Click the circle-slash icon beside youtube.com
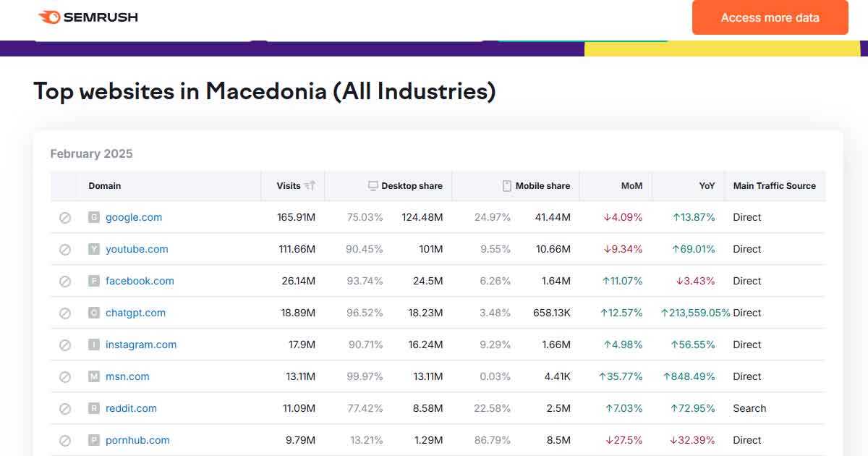Viewport: 868px width, 456px height. click(65, 249)
